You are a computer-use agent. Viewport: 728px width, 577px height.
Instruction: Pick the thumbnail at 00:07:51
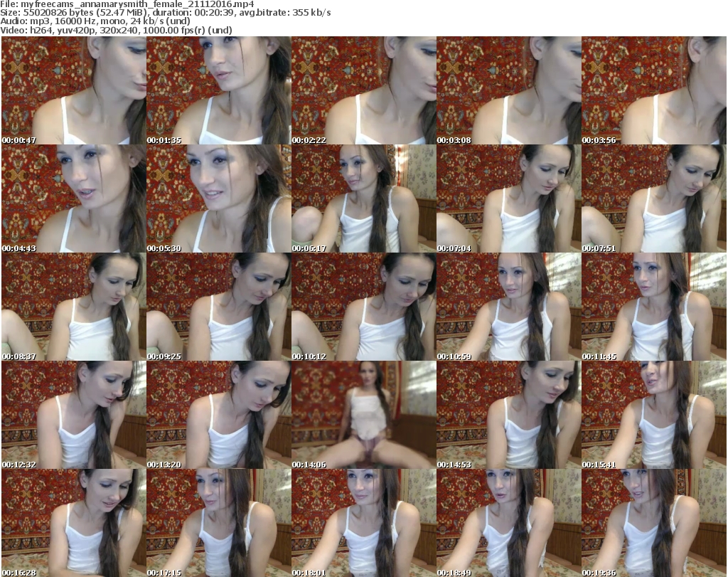pyautogui.click(x=654, y=198)
